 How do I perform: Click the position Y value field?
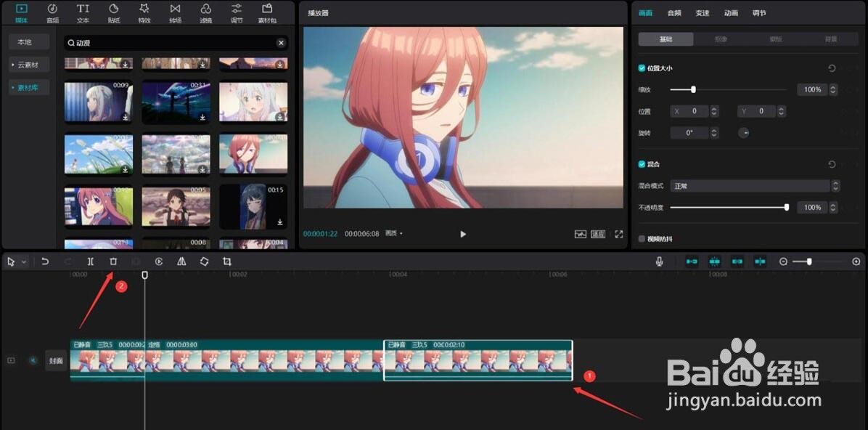click(756, 111)
